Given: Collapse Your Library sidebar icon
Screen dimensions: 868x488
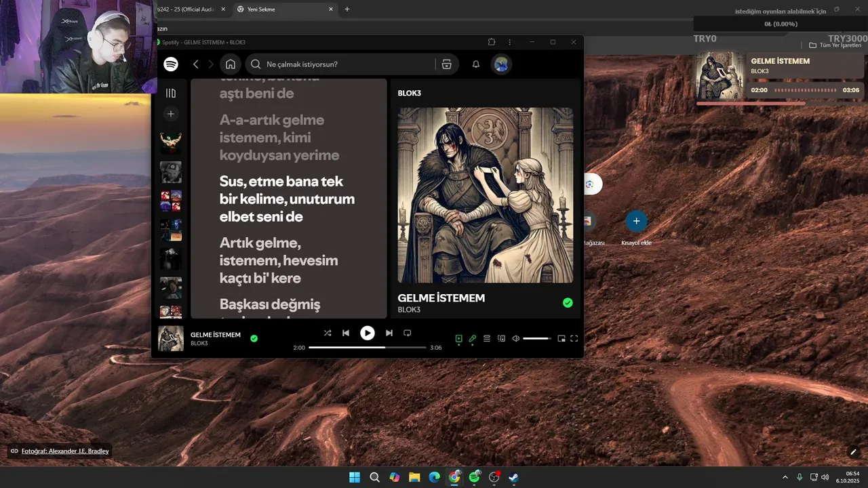Looking at the screenshot, I should [171, 93].
